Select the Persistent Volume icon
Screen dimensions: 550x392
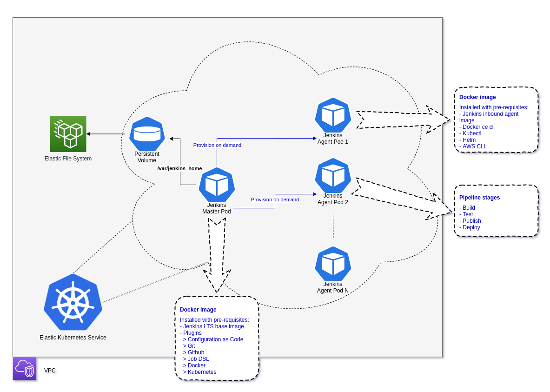tap(147, 134)
